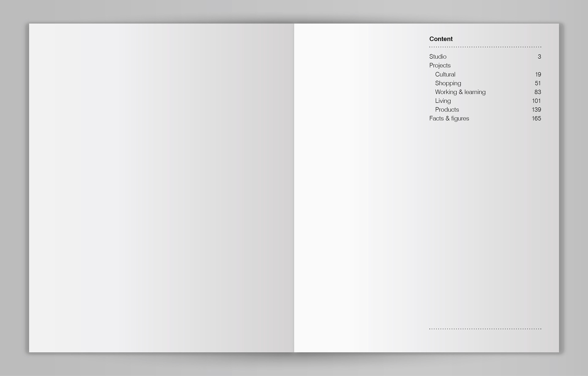Click page number 101
The image size is (588, 376).
pyautogui.click(x=536, y=101)
